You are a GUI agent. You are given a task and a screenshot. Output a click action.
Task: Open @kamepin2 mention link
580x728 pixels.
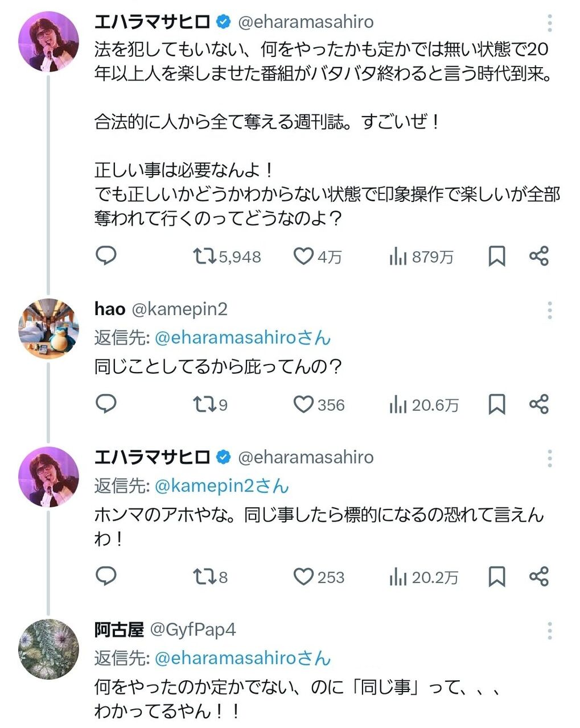205,486
